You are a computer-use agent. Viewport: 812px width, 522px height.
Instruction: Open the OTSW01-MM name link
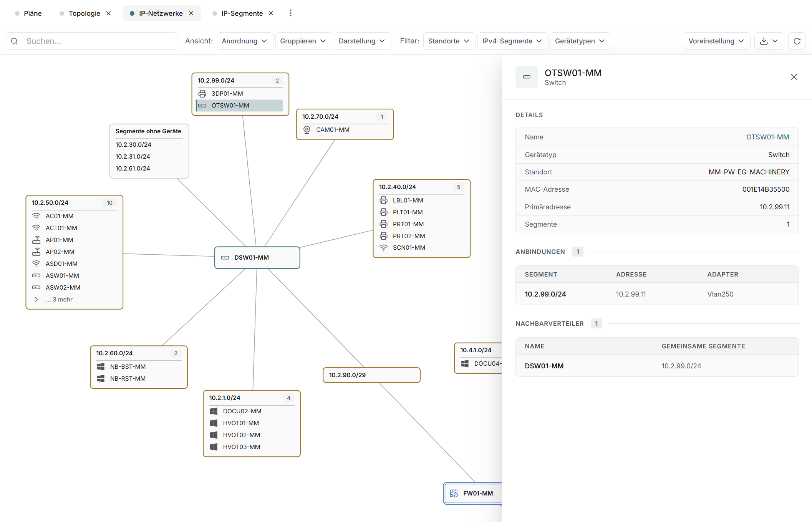coord(767,137)
